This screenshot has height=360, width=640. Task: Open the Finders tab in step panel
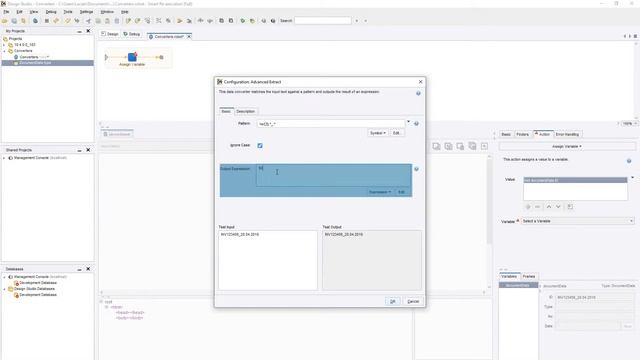(522, 134)
